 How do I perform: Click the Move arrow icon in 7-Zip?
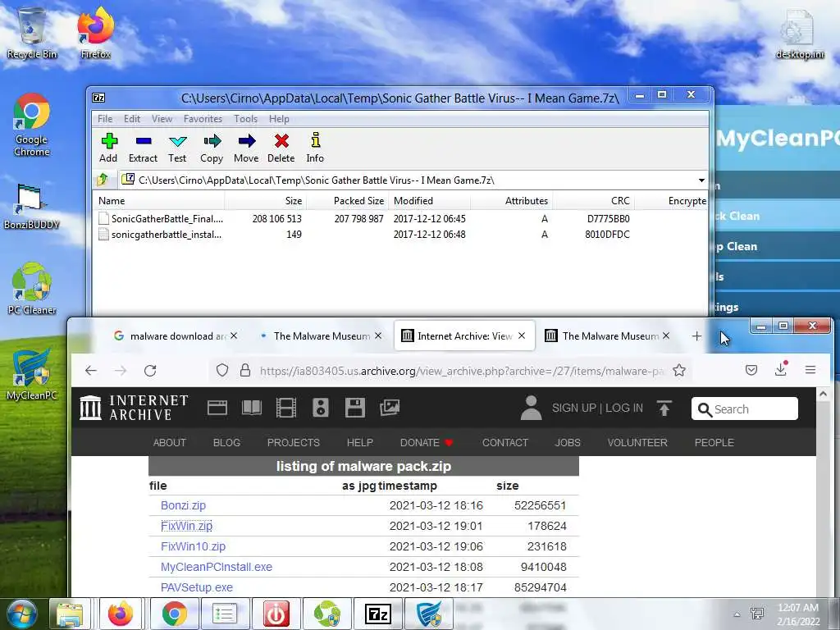pos(246,148)
